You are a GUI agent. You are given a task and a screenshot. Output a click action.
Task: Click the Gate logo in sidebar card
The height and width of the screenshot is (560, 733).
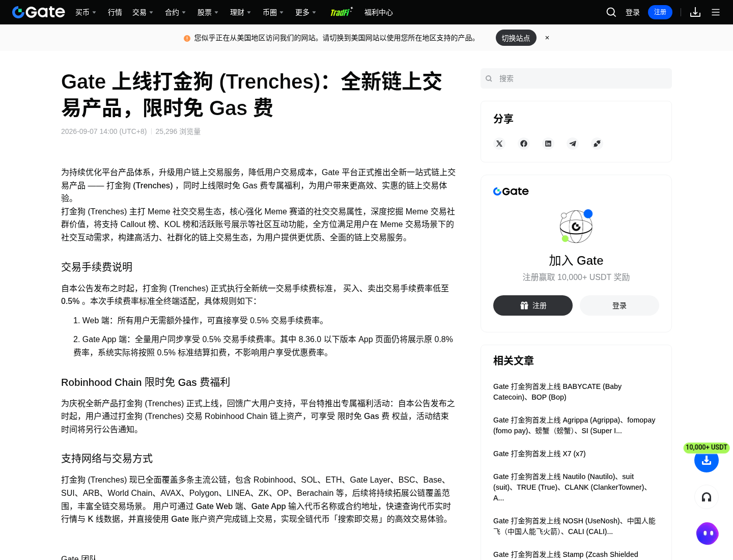[x=511, y=191]
